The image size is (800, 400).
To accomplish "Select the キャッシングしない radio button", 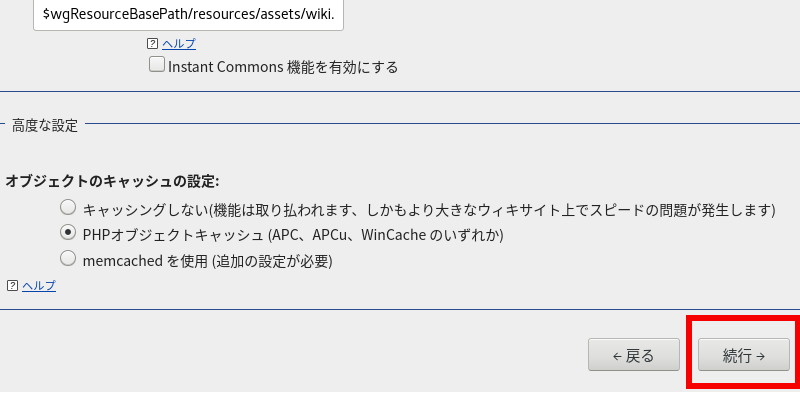I will tap(68, 208).
